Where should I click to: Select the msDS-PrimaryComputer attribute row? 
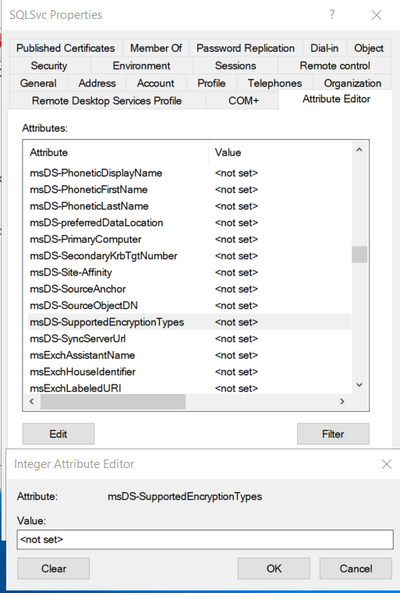[189, 239]
